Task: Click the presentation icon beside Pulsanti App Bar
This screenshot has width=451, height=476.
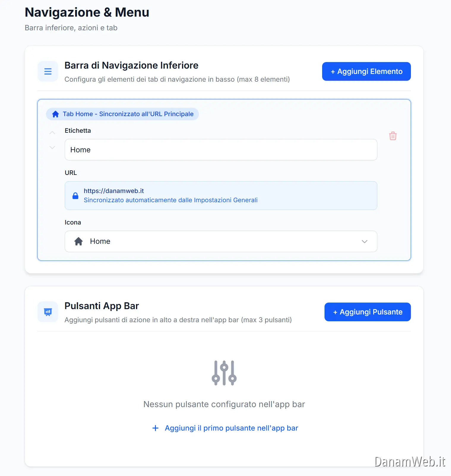Action: (48, 312)
